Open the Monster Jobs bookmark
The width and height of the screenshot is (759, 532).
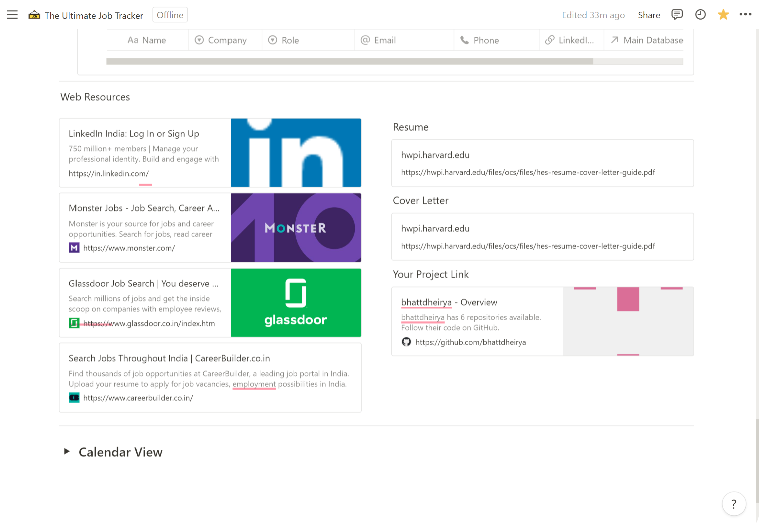coord(210,228)
